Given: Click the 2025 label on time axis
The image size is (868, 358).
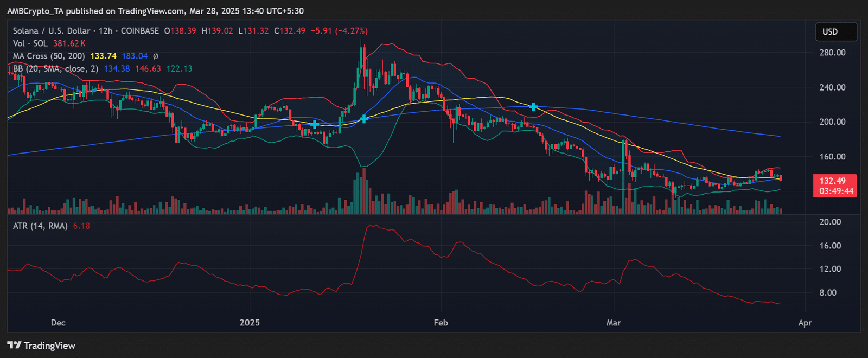Looking at the screenshot, I should point(250,323).
